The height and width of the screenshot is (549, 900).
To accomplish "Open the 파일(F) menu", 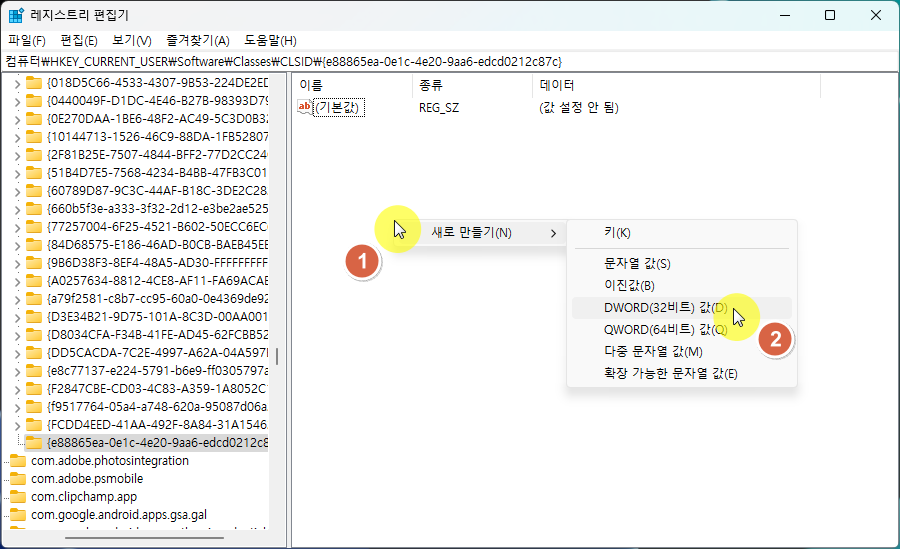I will coord(26,41).
